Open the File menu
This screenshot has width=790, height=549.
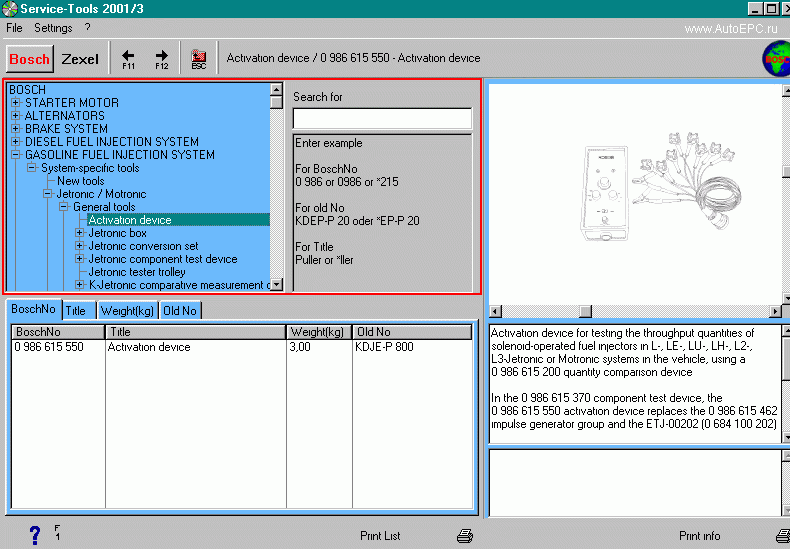pos(14,28)
